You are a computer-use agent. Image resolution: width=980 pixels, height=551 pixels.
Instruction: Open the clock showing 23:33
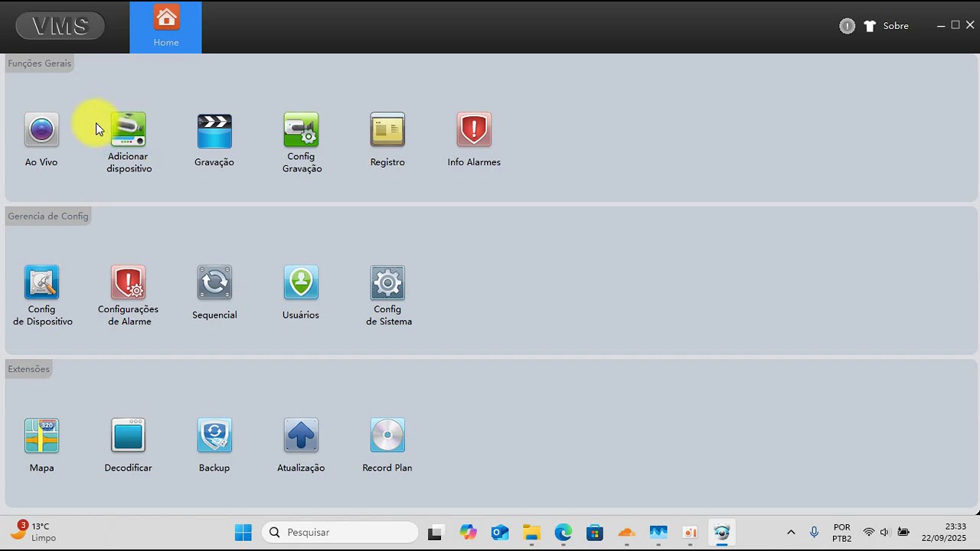944,532
